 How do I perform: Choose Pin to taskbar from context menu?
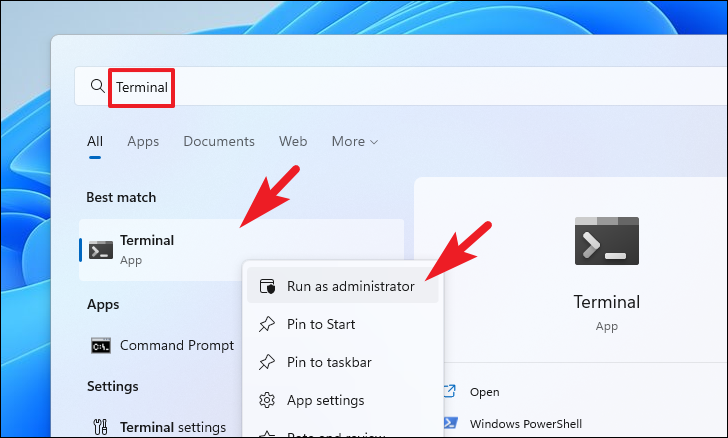[x=343, y=362]
